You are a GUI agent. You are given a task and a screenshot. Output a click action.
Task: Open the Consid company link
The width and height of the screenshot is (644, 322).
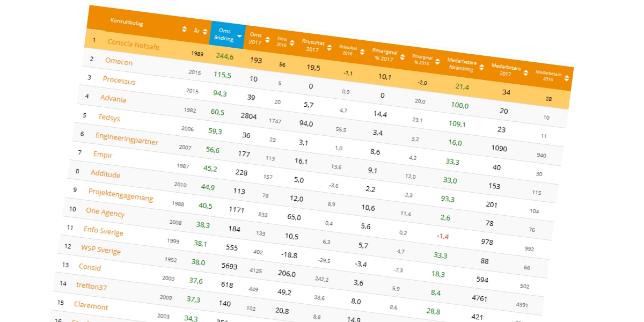coord(90,267)
